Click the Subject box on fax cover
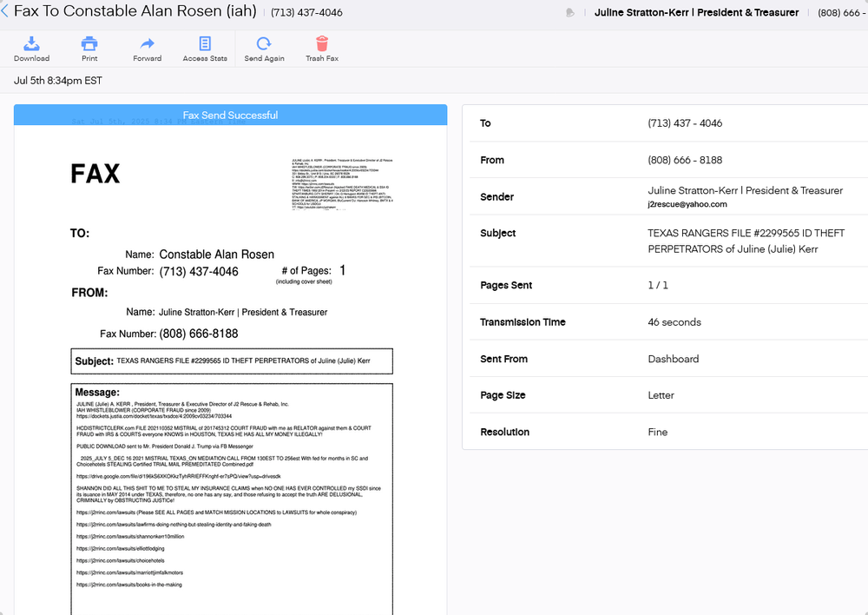This screenshot has height=615, width=868. [232, 360]
